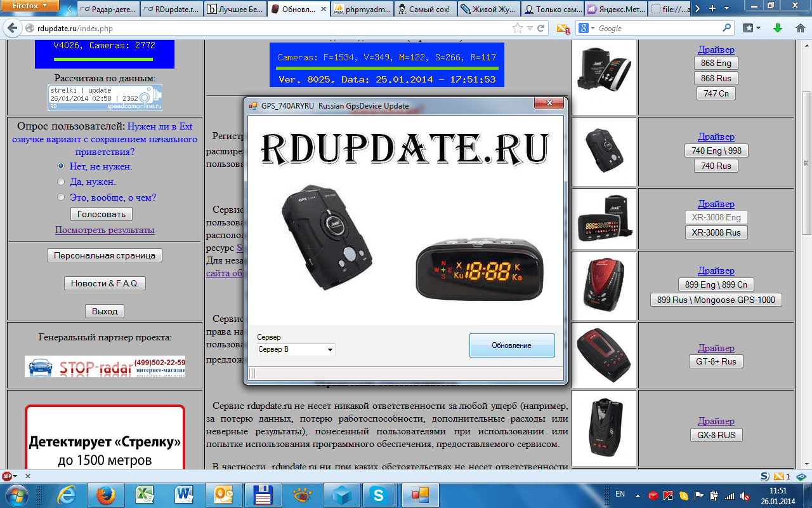Click '899 Rus \ Mongoose GPS-1000' button
812x508 pixels.
click(716, 300)
